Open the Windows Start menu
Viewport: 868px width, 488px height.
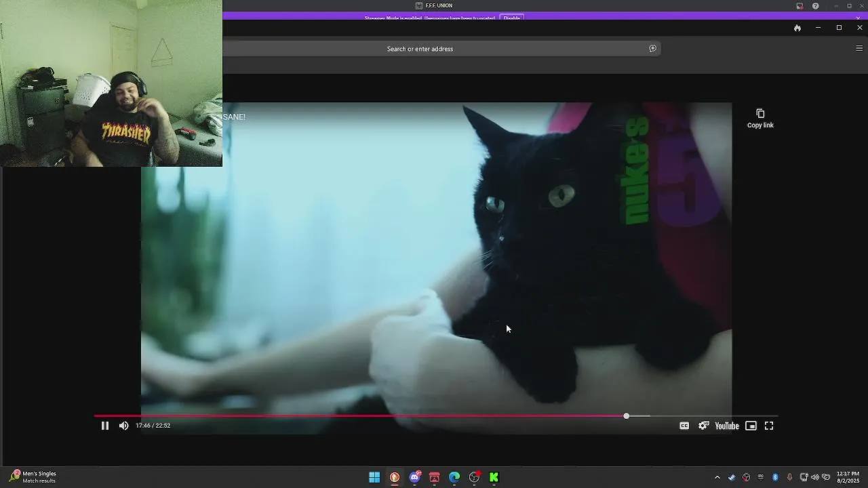pos(374,477)
